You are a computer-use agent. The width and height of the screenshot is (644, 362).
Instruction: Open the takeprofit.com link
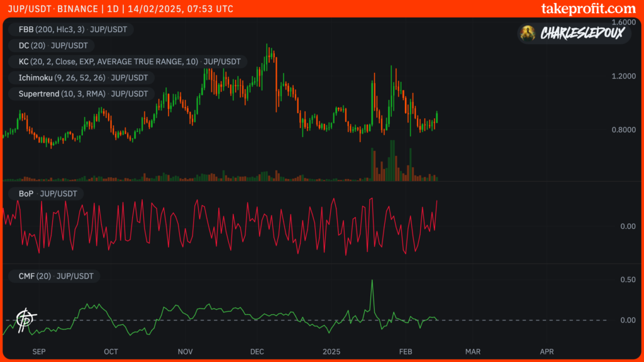tap(588, 9)
